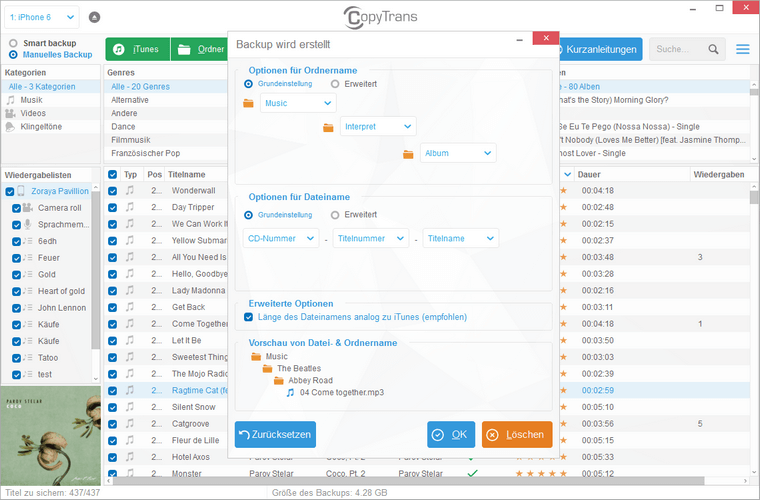Uncheck the Zoraya Pavillion playlist checkbox

pos(10,191)
